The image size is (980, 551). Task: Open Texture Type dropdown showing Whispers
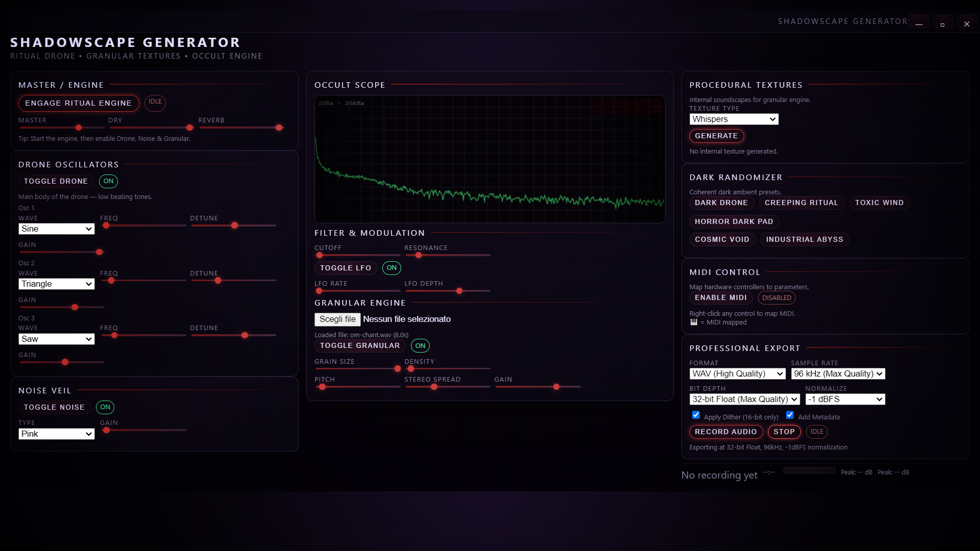click(733, 119)
